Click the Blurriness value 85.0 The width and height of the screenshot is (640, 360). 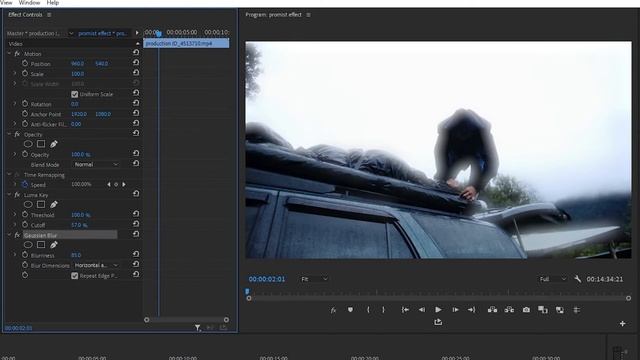[76, 255]
